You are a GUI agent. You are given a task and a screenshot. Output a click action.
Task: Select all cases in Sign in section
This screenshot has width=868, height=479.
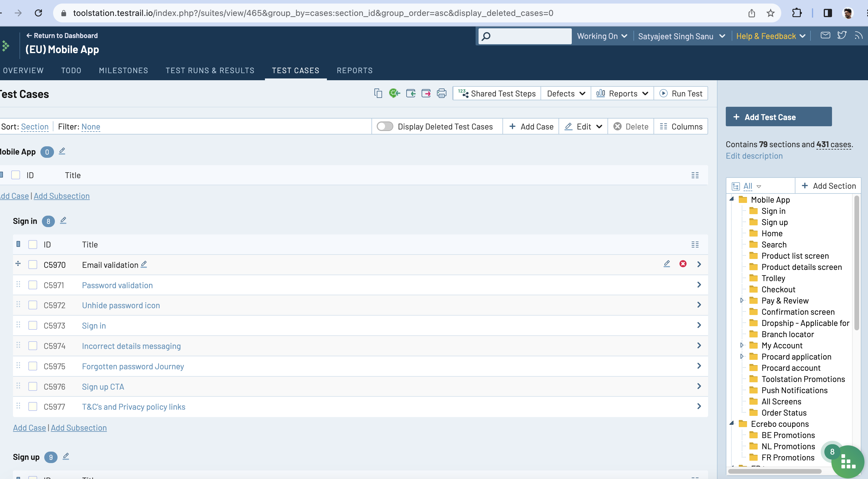point(33,245)
